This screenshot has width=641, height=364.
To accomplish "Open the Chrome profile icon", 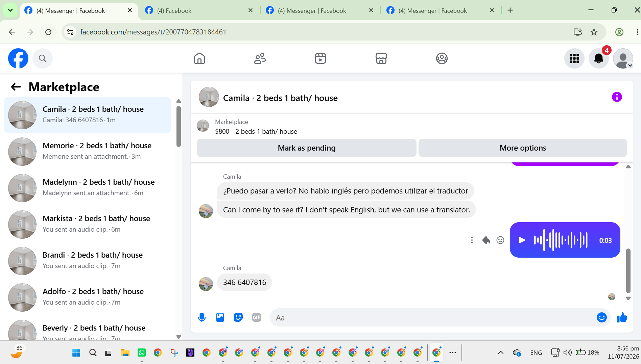I will click(619, 32).
